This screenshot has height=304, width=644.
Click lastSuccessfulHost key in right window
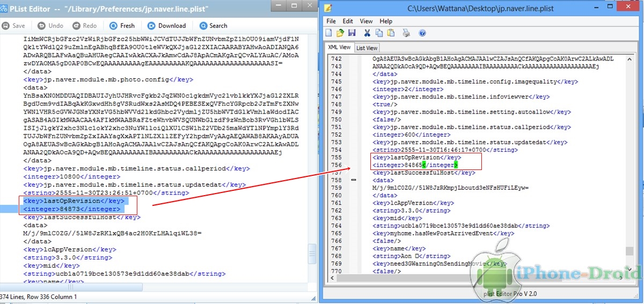tap(424, 173)
